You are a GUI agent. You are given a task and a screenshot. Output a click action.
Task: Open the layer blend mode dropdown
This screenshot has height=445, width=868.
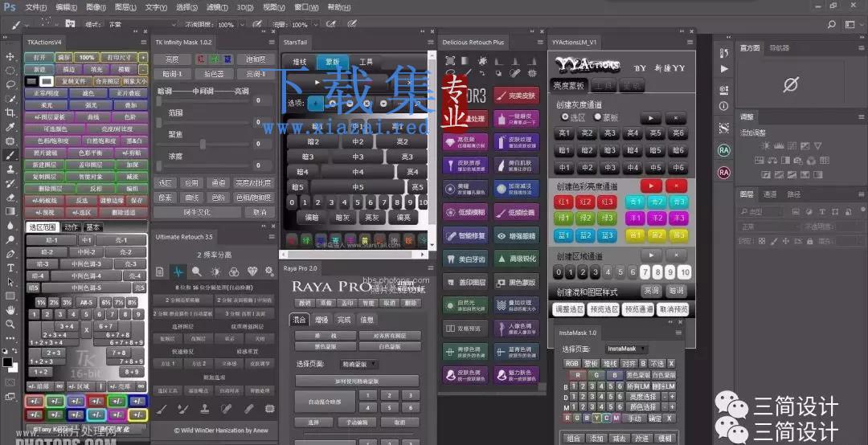coord(769,227)
